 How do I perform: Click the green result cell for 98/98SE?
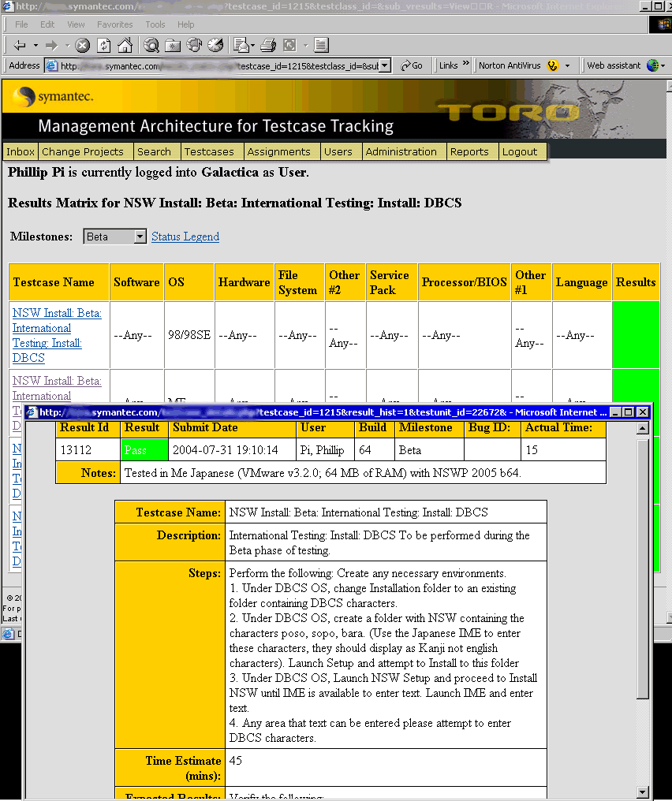pyautogui.click(x=636, y=335)
